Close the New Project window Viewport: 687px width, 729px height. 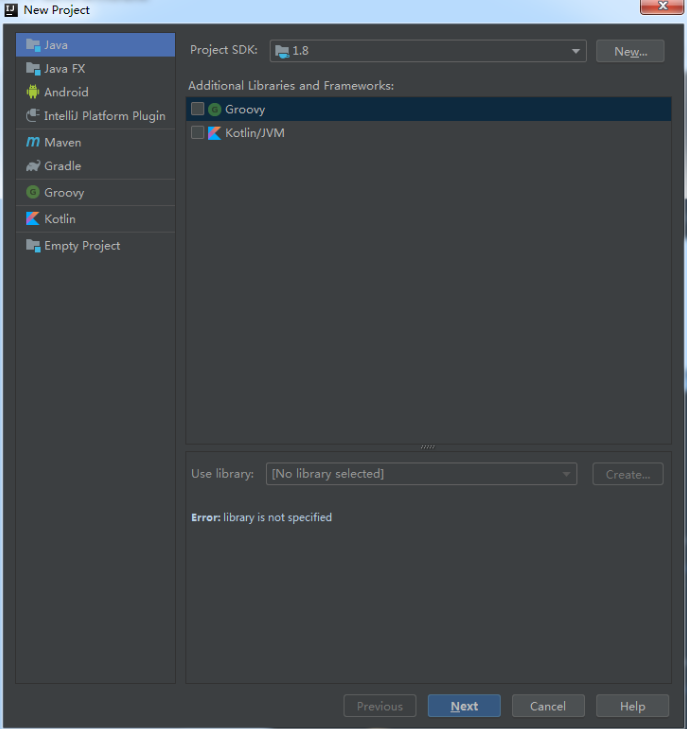[x=661, y=7]
